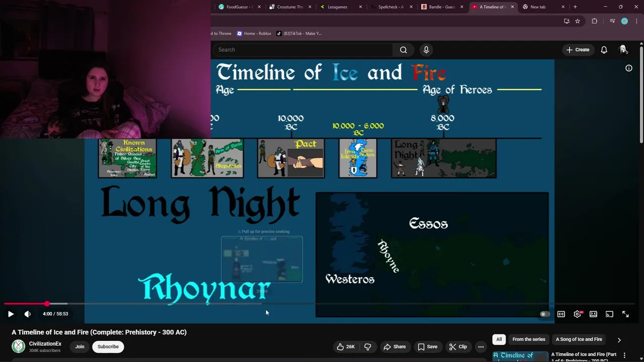Click the 4:00 / 58:53 time display
The width and height of the screenshot is (644, 362).
[55, 314]
